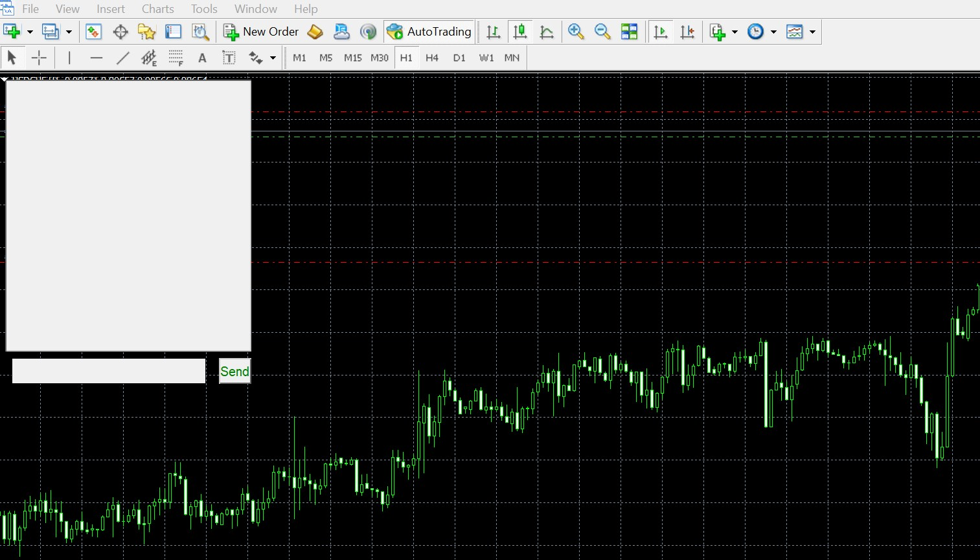Switch to M15 timeframe

(352, 58)
